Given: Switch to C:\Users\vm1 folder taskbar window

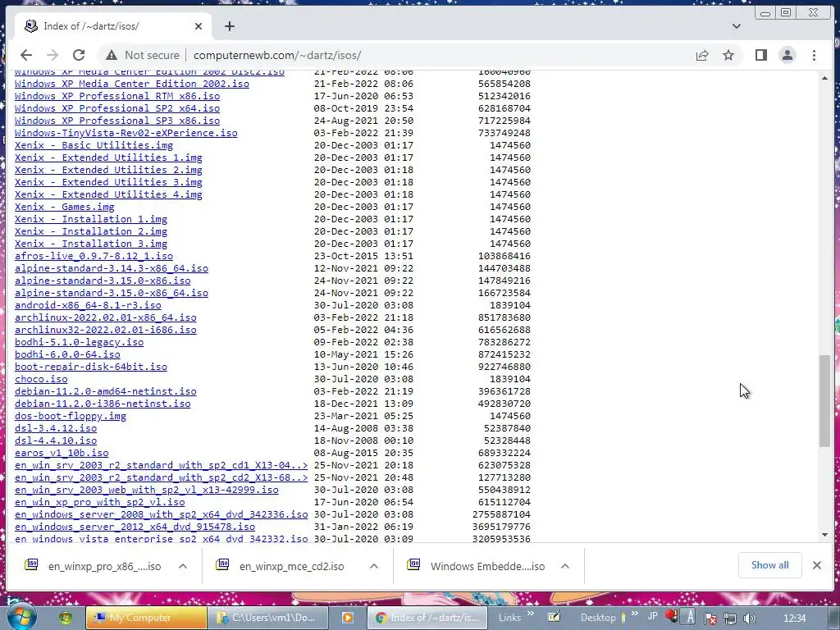Looking at the screenshot, I should click(x=267, y=618).
